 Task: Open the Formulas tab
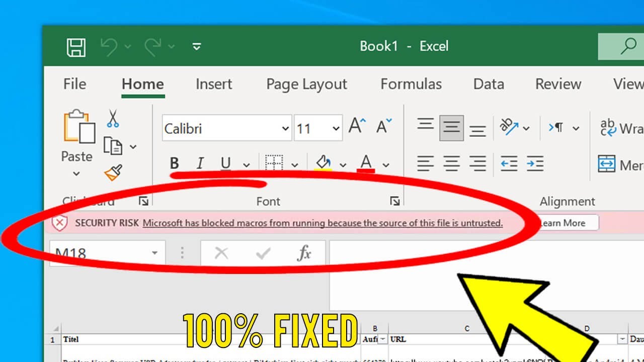(411, 84)
